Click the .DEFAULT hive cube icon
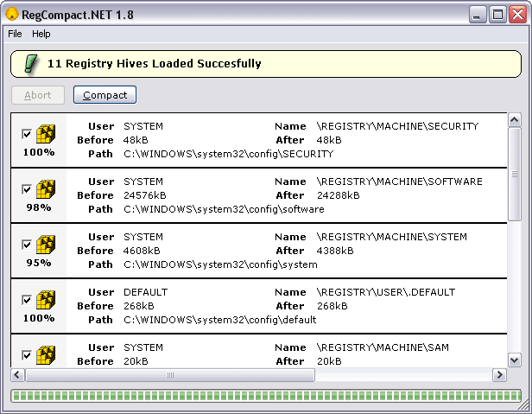The width and height of the screenshot is (532, 414). (x=46, y=300)
